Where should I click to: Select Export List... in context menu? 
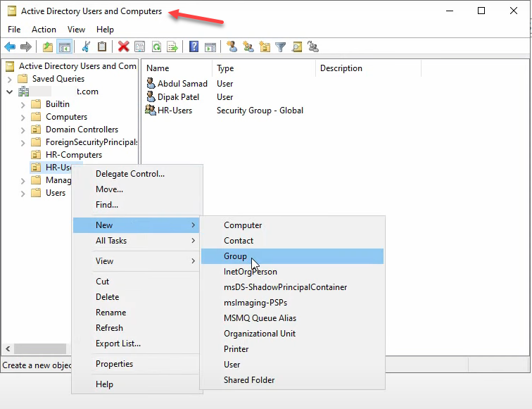coord(136,344)
